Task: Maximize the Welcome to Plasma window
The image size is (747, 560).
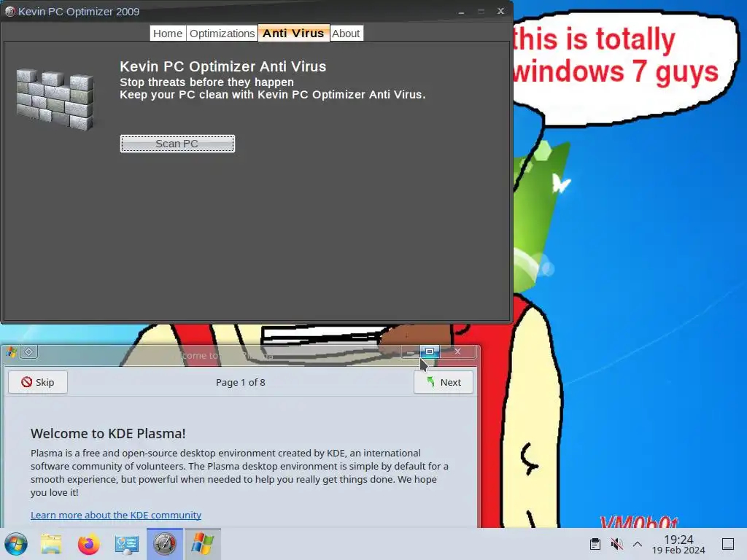Action: click(x=429, y=351)
